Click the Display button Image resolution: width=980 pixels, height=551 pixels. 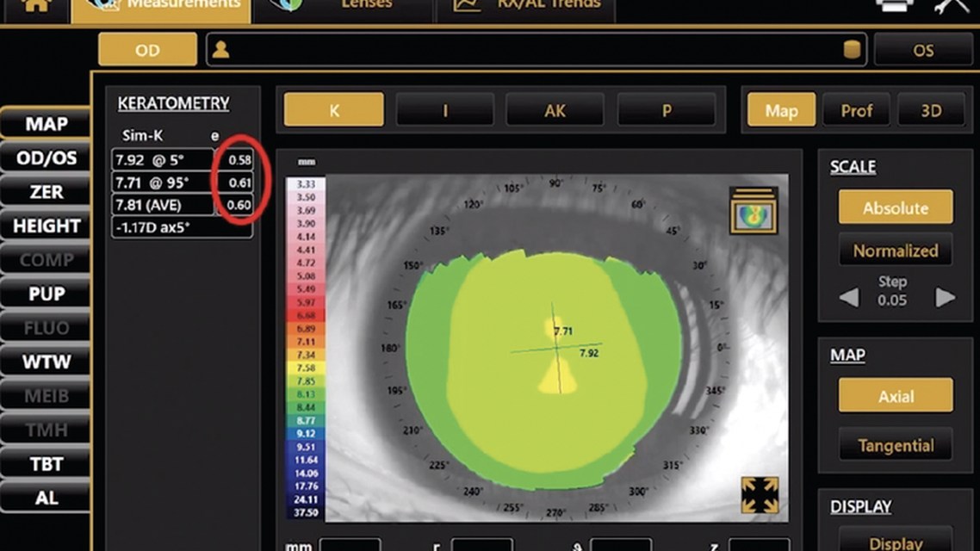(896, 540)
